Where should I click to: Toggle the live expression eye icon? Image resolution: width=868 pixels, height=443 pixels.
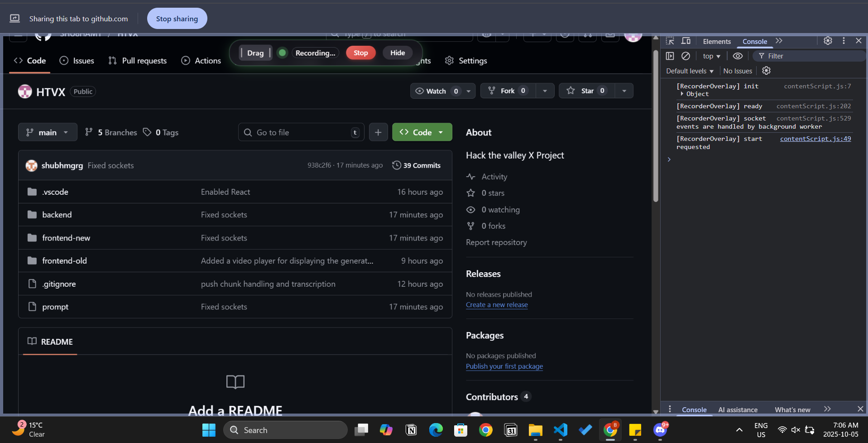pos(738,56)
